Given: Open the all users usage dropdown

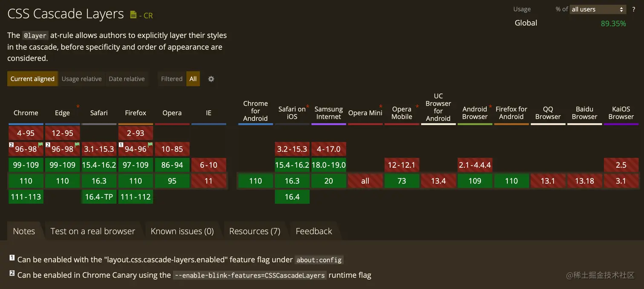Looking at the screenshot, I should coord(598,9).
